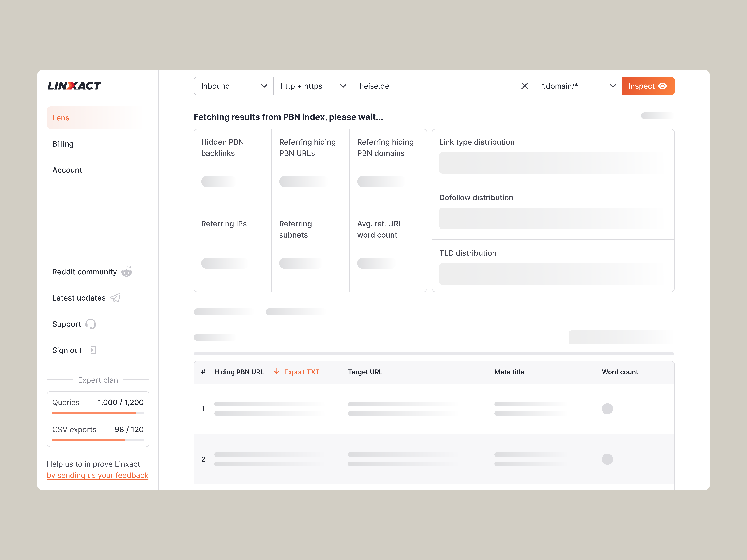This screenshot has width=747, height=560.
Task: Click the CSV exports progress bar
Action: click(x=98, y=440)
